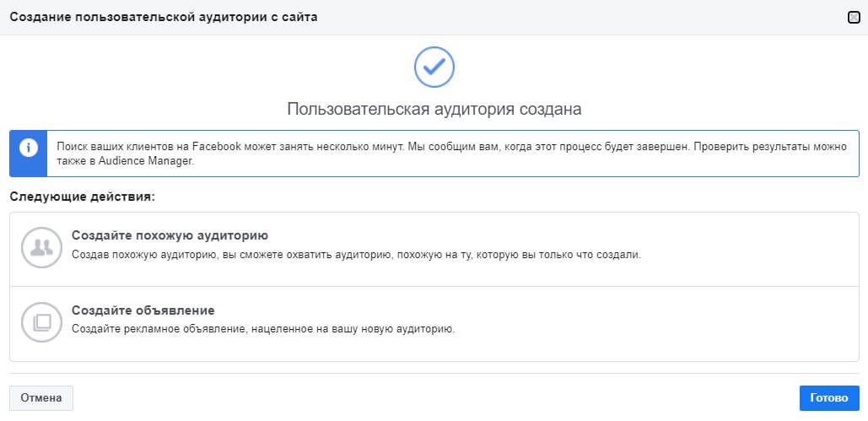
Task: Click the heading 'Пользовательская аудитория создана'
Action: tap(434, 109)
